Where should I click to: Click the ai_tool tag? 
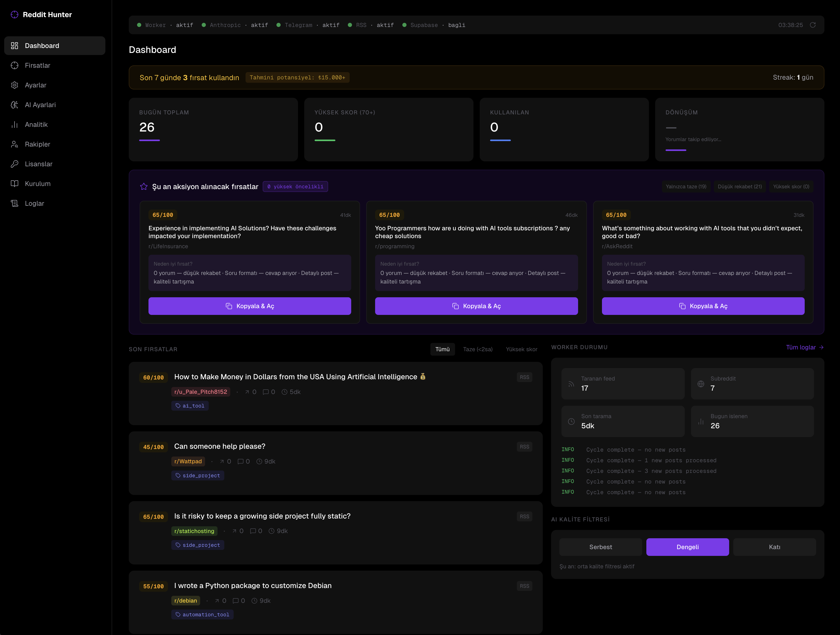click(190, 406)
